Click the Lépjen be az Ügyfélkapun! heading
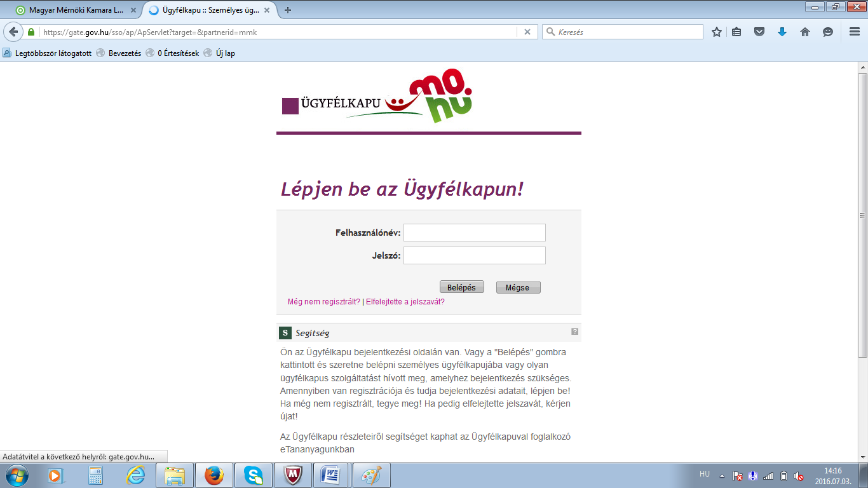 point(402,189)
